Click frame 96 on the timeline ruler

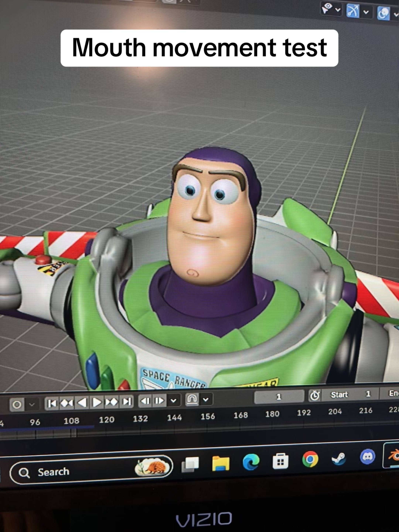pyautogui.click(x=35, y=422)
